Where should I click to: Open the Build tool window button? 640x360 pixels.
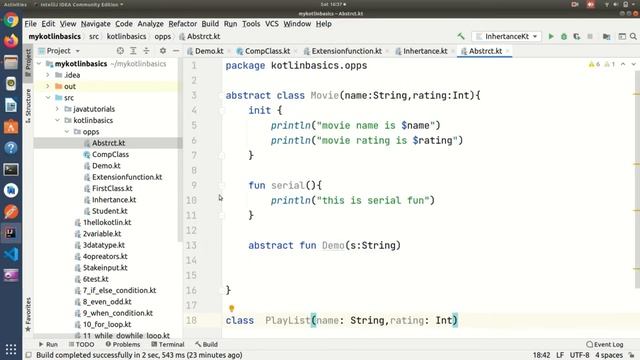click(x=207, y=344)
